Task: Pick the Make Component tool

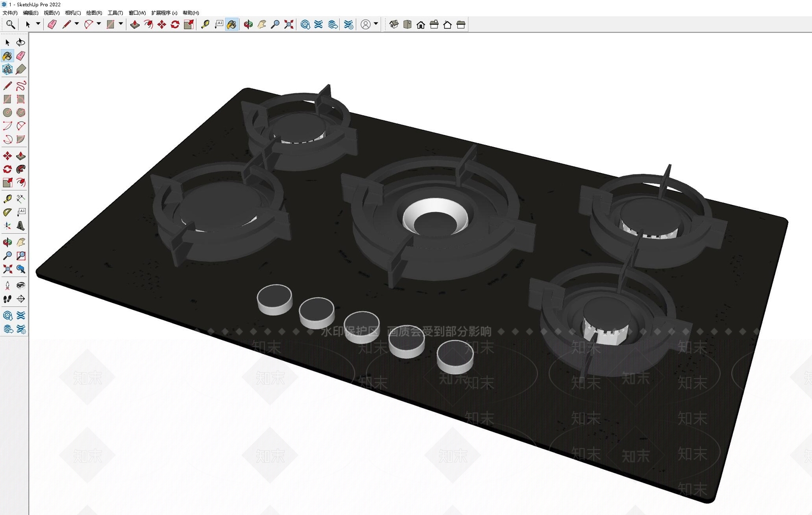Action: coord(8,70)
